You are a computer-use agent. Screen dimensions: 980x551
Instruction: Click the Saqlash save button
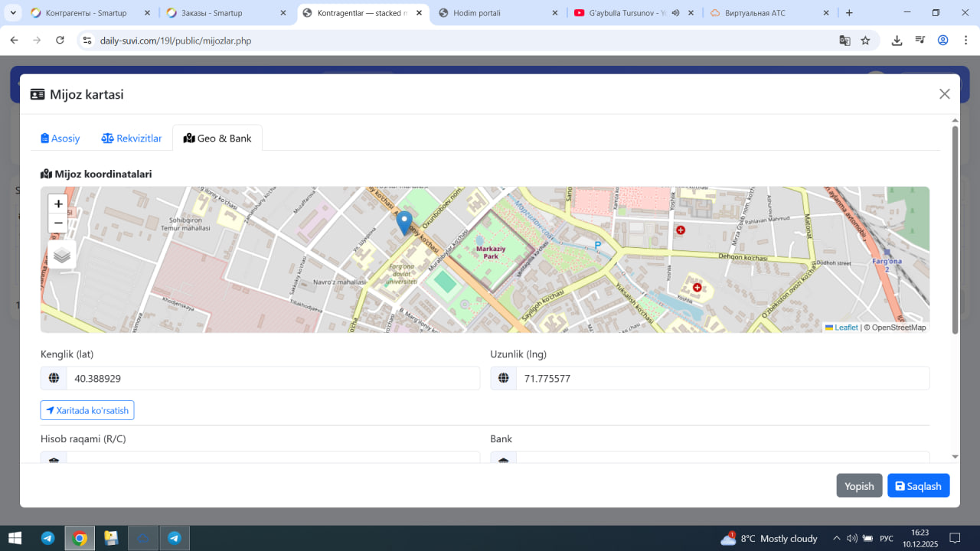[x=918, y=486]
